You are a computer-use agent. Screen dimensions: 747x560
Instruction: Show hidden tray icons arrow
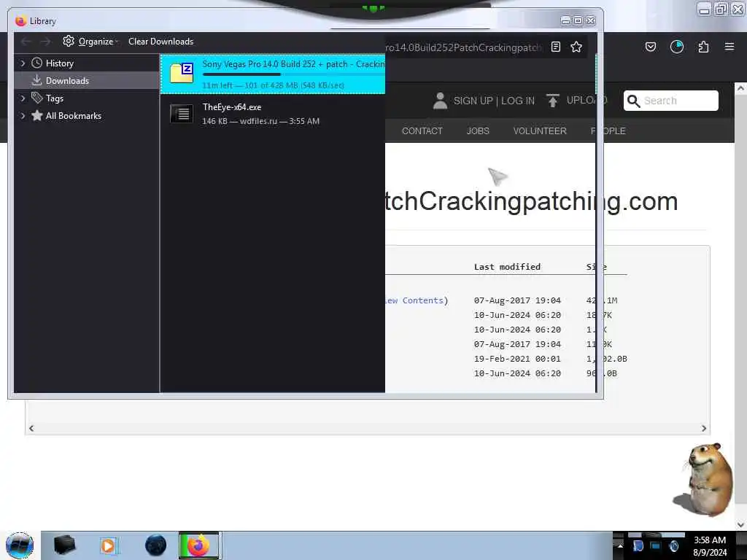pyautogui.click(x=620, y=546)
